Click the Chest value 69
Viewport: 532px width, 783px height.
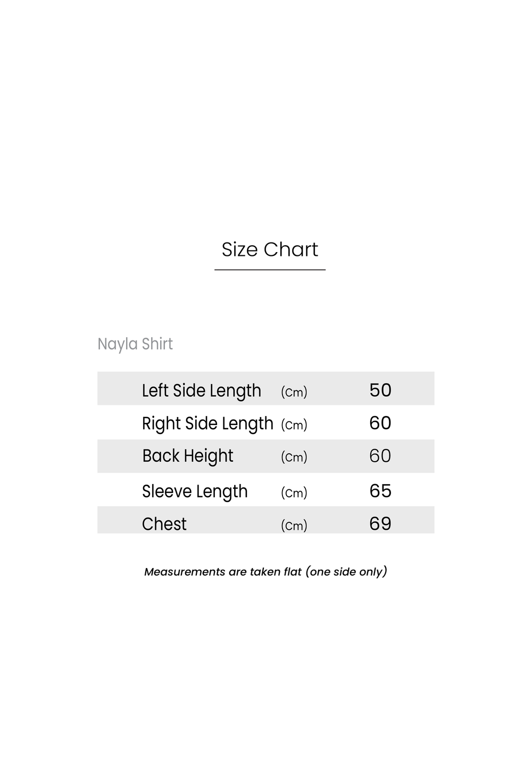coord(380,523)
